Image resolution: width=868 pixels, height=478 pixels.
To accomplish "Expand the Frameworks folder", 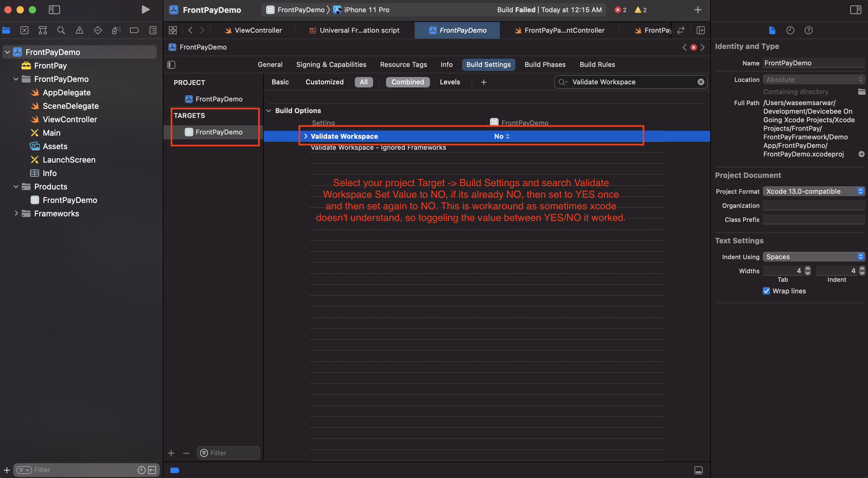I will (16, 213).
